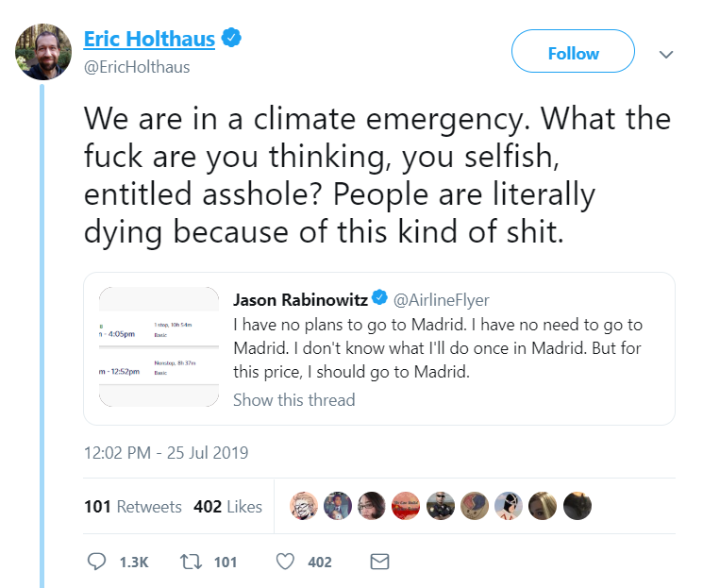The image size is (703, 588).
Task: Follow Eric Holthaus
Action: [573, 51]
